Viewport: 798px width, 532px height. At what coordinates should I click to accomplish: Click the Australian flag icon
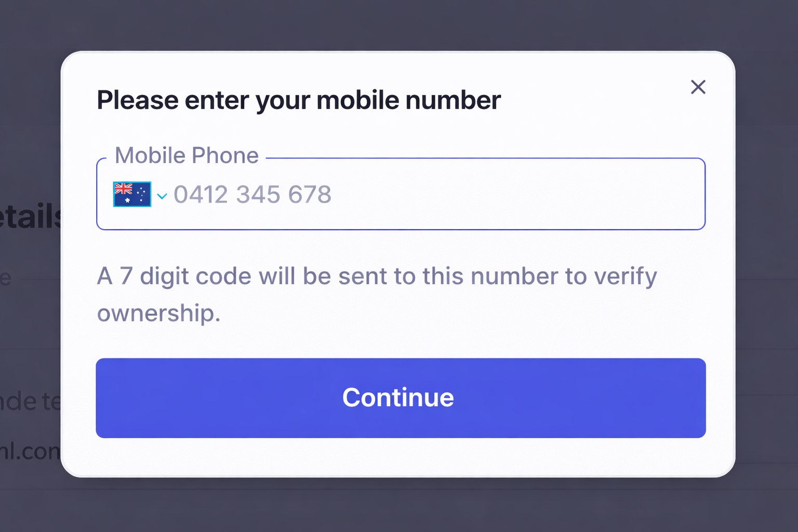click(132, 194)
